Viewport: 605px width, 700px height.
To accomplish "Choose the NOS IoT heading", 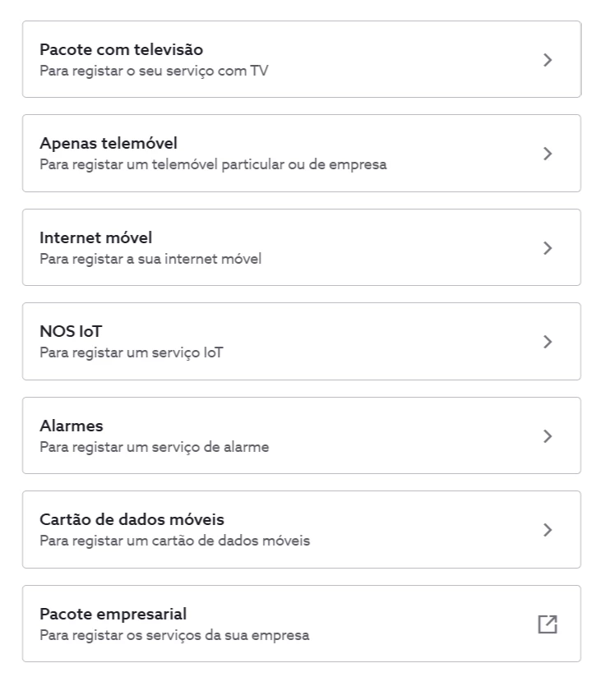I will tap(71, 331).
